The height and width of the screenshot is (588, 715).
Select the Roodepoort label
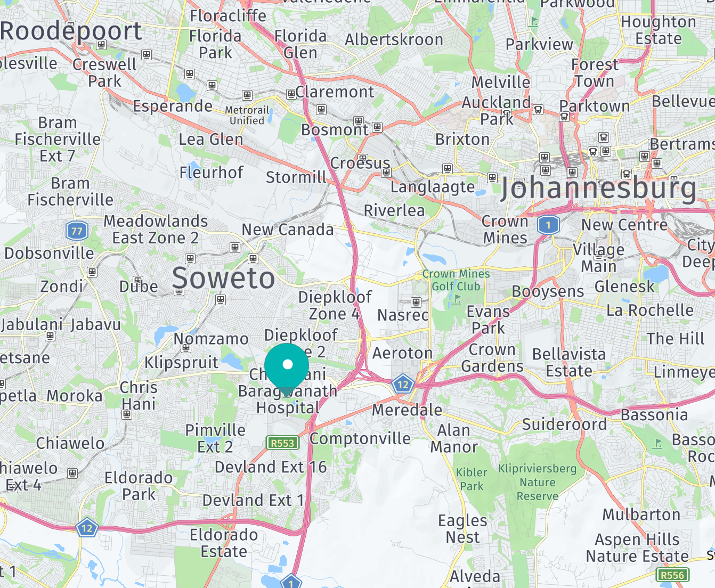71,31
